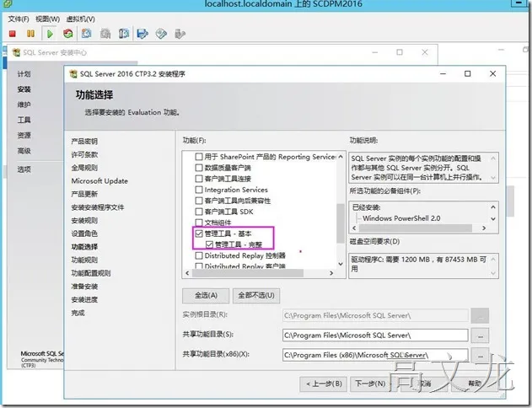Screen dimensions: 532x408
Task: Browse for 共享功能目录(x86)(X) path
Action: pyautogui.click(x=480, y=356)
